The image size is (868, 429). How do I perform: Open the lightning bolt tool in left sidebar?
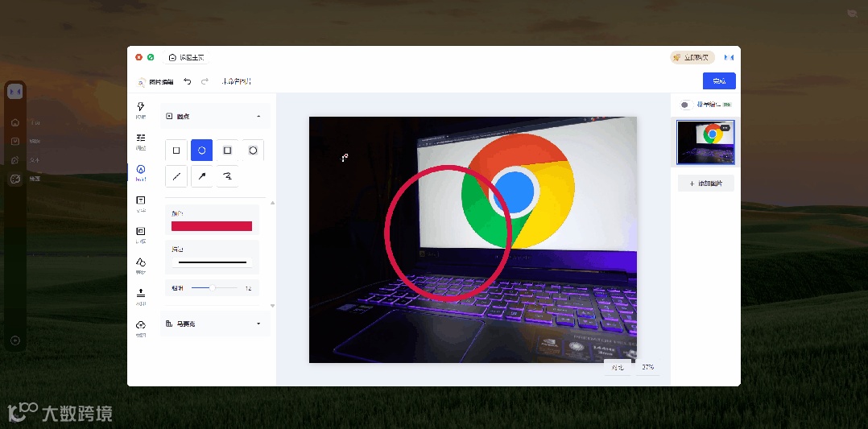coord(141,109)
